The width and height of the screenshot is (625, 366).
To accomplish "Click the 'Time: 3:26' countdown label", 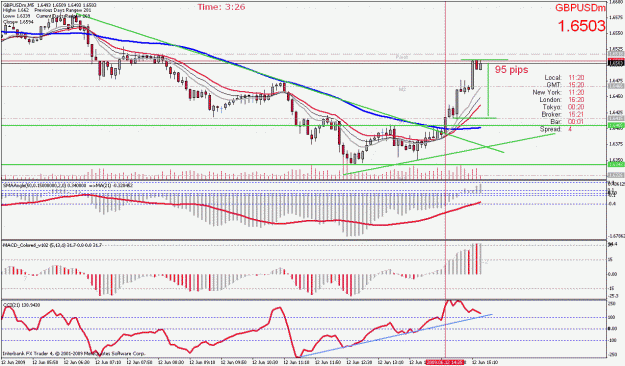I will click(x=221, y=7).
